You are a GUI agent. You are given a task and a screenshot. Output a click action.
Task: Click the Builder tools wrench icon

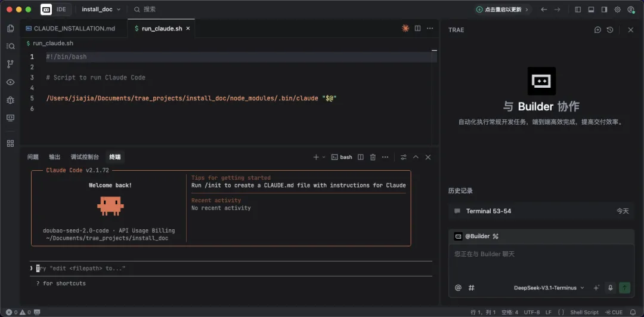click(x=496, y=236)
